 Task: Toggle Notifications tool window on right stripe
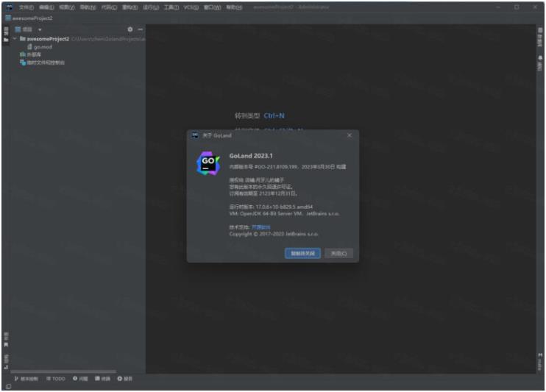pyautogui.click(x=539, y=63)
